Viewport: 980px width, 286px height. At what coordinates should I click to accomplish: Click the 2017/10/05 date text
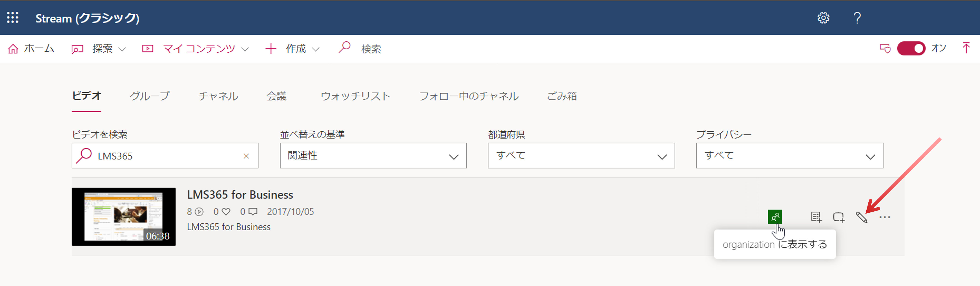pos(290,211)
